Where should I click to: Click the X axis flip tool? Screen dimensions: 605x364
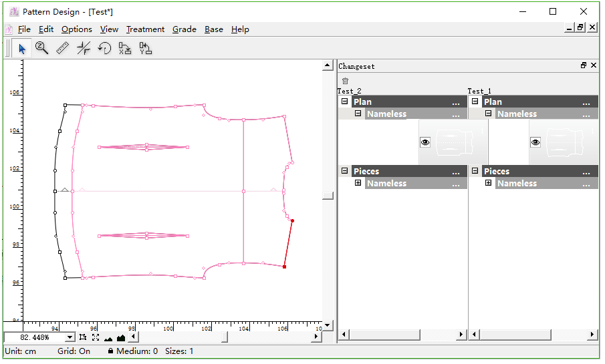125,48
